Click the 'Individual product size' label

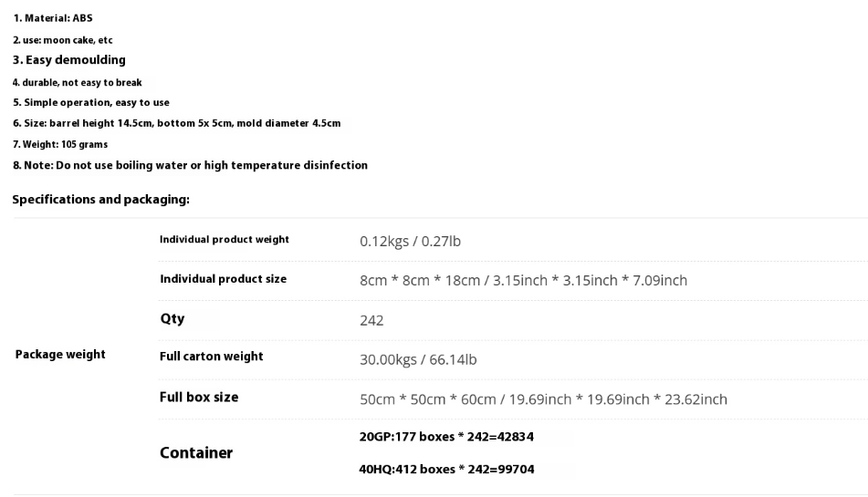coord(223,279)
